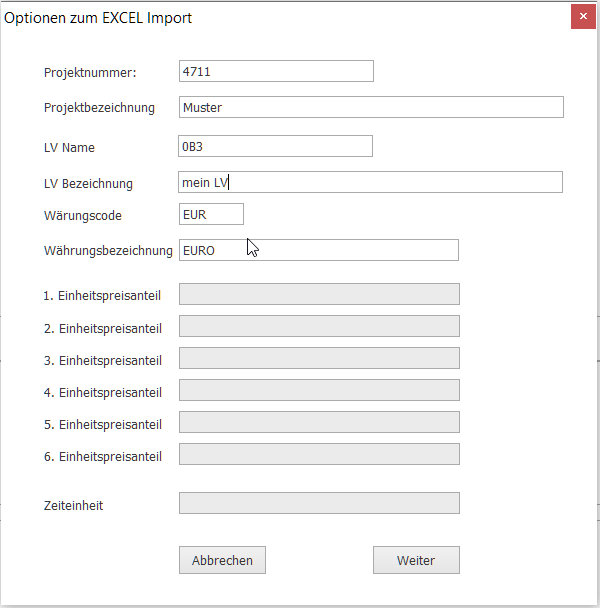This screenshot has width=600, height=608.
Task: Click the Währungsbezeichnung field showing EURO
Action: (318, 250)
